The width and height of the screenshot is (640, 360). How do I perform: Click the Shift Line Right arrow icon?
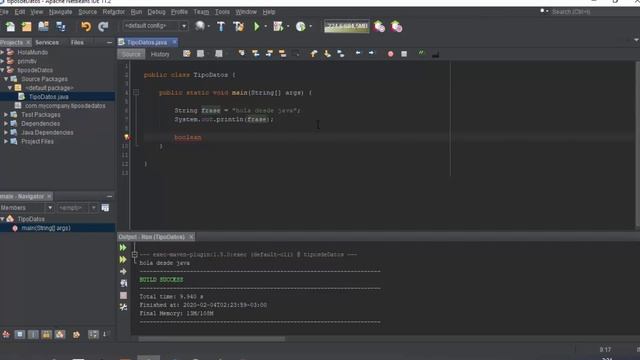coord(371,53)
